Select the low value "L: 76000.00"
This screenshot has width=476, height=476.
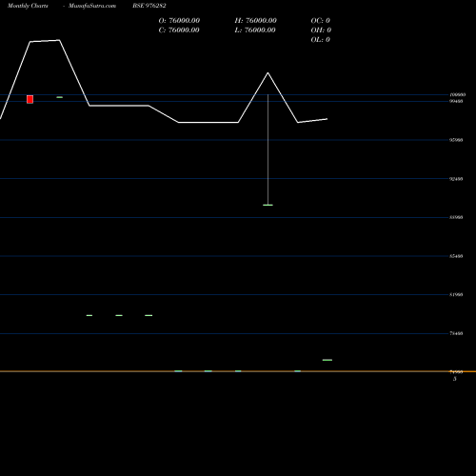click(255, 30)
